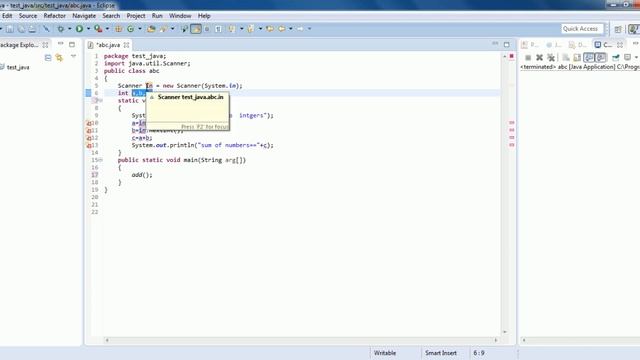Click Remove Launch X icon in Console
640x360 pixels.
click(x=540, y=58)
